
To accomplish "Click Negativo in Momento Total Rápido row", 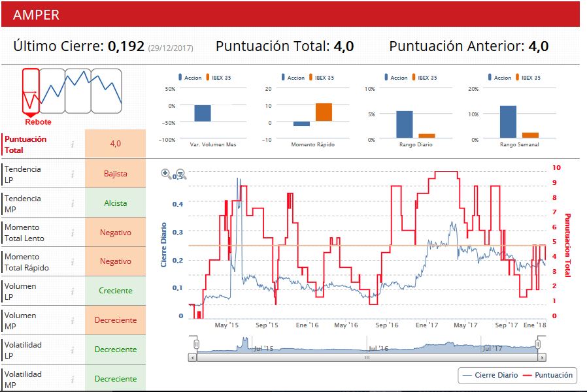I will (x=115, y=261).
